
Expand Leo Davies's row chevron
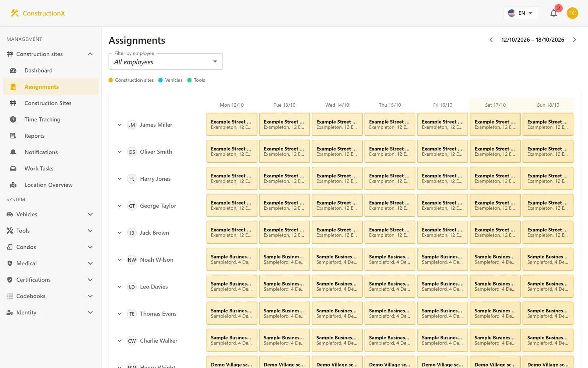(x=119, y=287)
